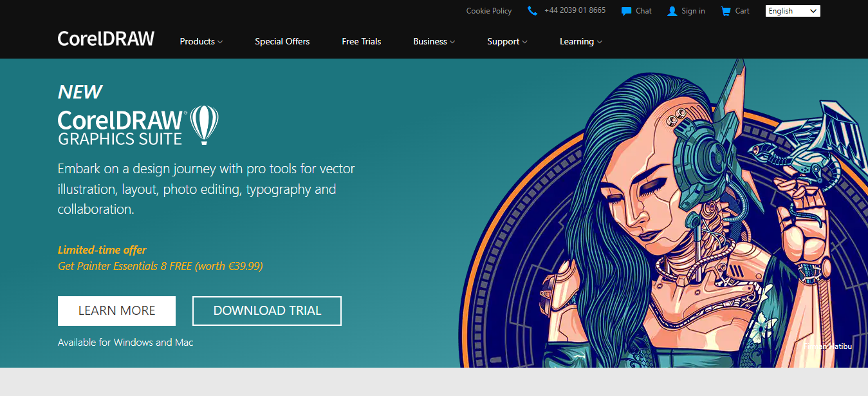
Task: Open the English language dropdown
Action: pos(793,11)
